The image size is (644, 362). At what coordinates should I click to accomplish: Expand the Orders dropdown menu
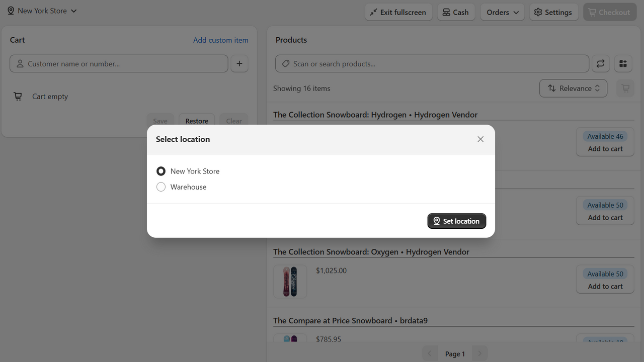(503, 12)
